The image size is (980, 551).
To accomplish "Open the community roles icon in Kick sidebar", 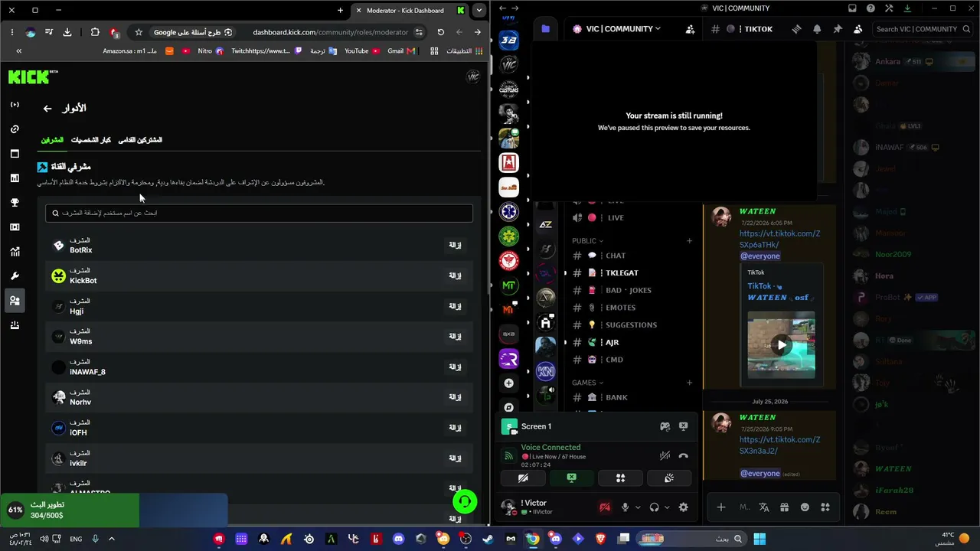I will 15,301.
